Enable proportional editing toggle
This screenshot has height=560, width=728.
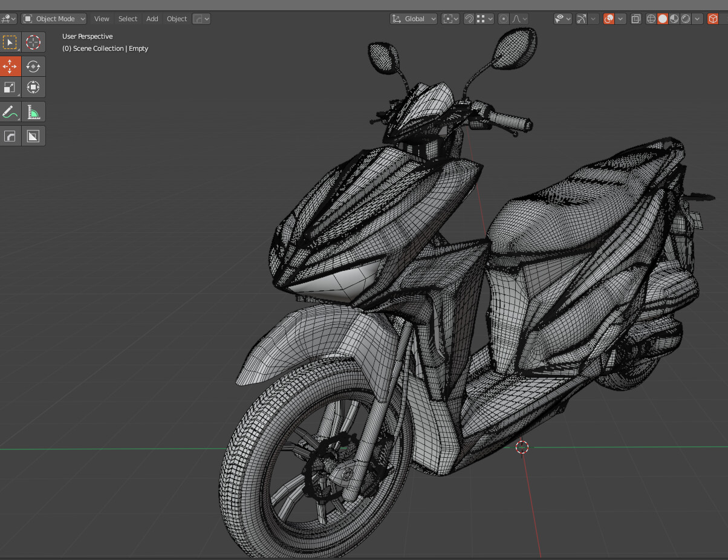[504, 19]
